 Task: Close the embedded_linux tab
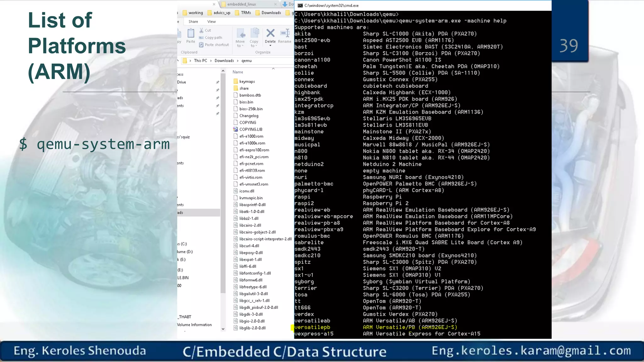tap(275, 4)
